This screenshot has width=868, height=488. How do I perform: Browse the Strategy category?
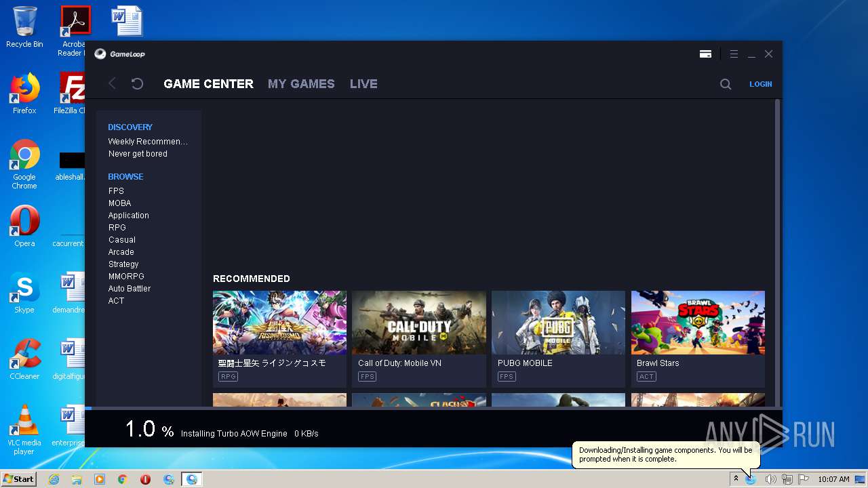point(123,264)
